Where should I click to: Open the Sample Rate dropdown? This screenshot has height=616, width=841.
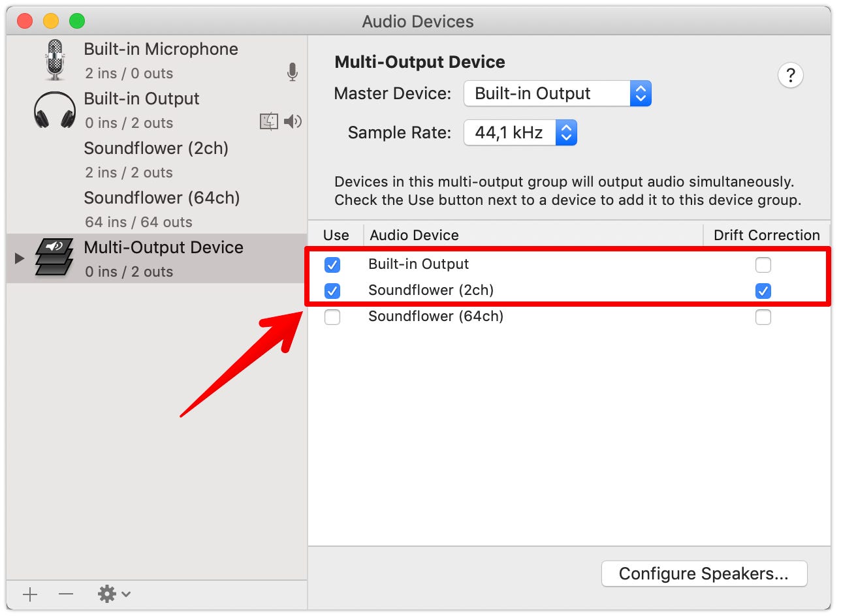(520, 133)
